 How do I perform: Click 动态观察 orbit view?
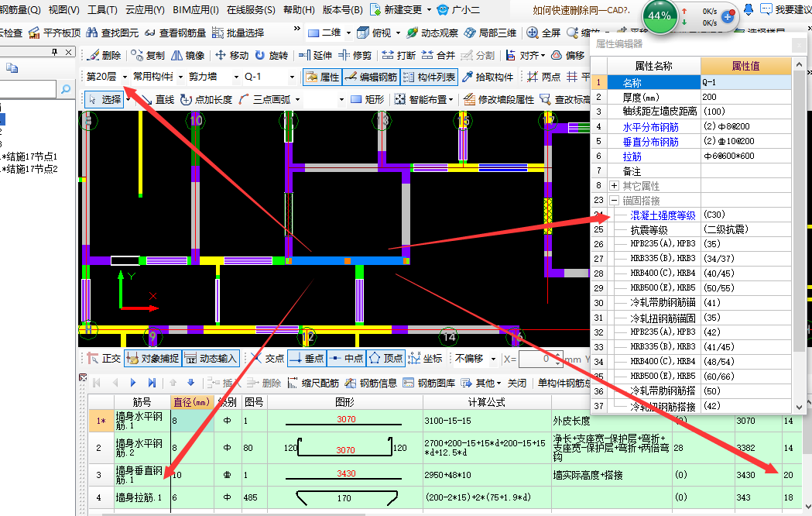pos(433,33)
